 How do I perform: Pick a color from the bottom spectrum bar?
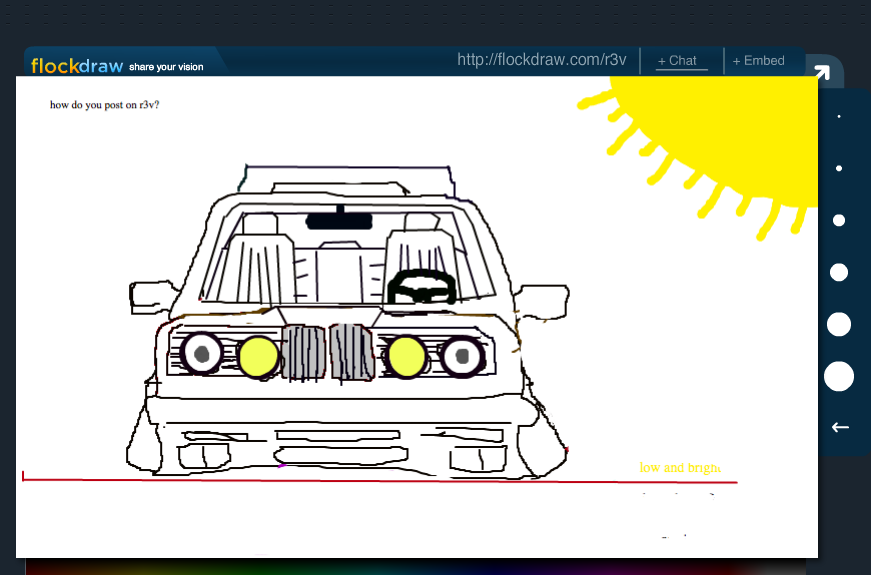coord(400,568)
